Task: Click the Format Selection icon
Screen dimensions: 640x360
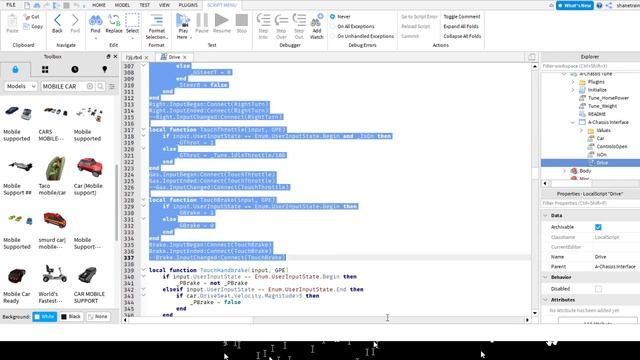Action: click(x=157, y=20)
